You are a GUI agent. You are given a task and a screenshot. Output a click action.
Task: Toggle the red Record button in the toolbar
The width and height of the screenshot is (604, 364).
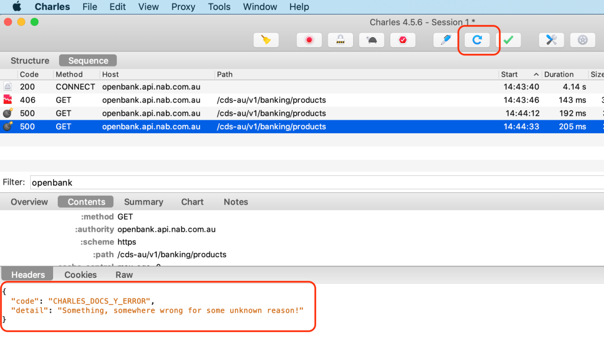(309, 40)
